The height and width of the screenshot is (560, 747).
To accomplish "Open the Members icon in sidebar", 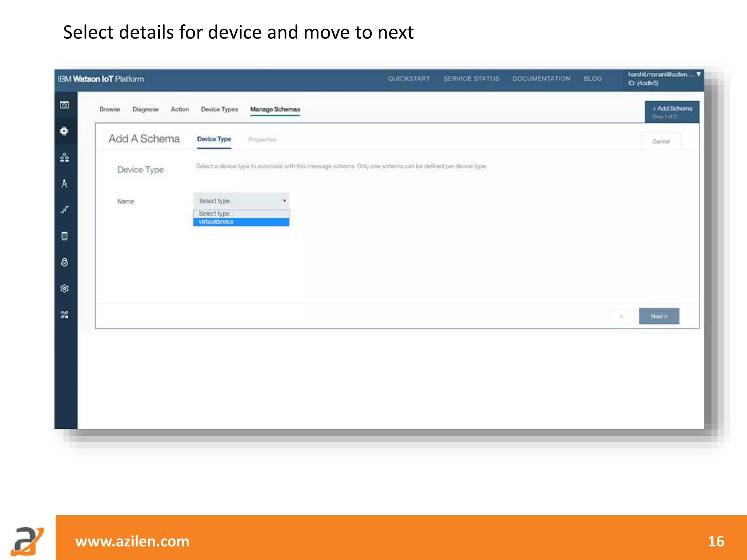I will 65,157.
